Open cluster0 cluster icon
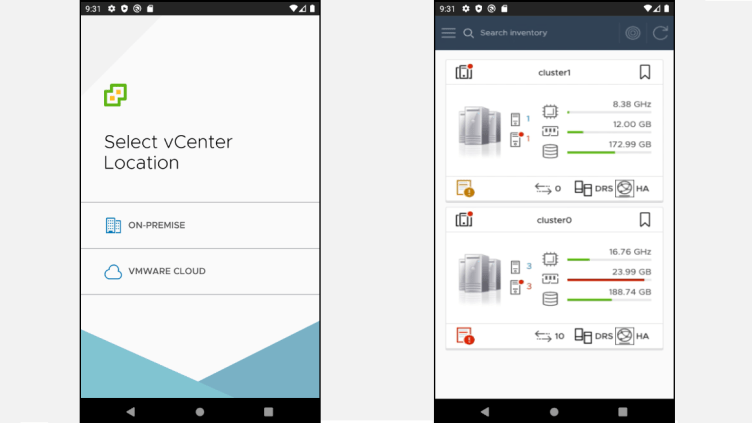The image size is (752, 423). click(x=464, y=220)
